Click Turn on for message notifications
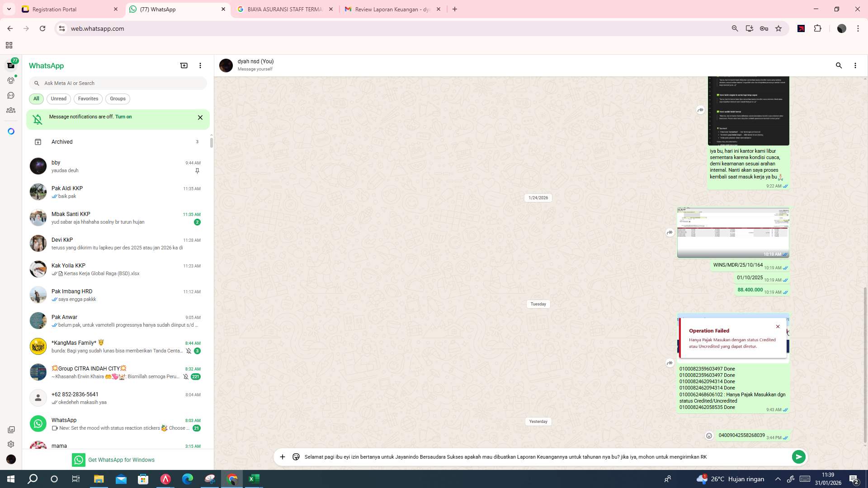This screenshot has height=488, width=868. tap(123, 117)
